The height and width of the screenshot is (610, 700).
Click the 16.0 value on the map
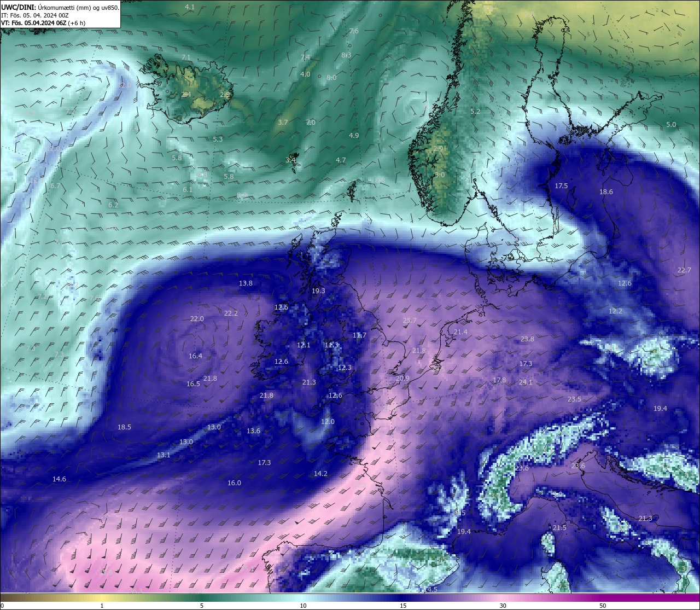234,483
